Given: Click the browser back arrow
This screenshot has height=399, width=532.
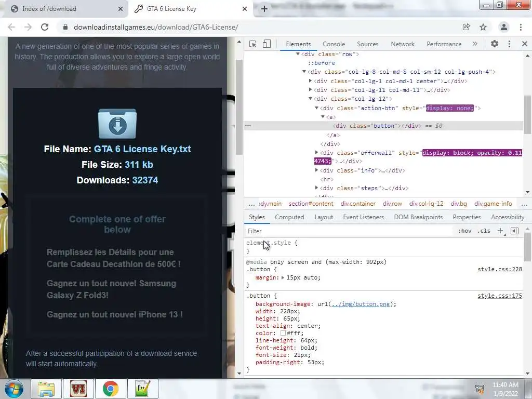Looking at the screenshot, I should click(11, 27).
